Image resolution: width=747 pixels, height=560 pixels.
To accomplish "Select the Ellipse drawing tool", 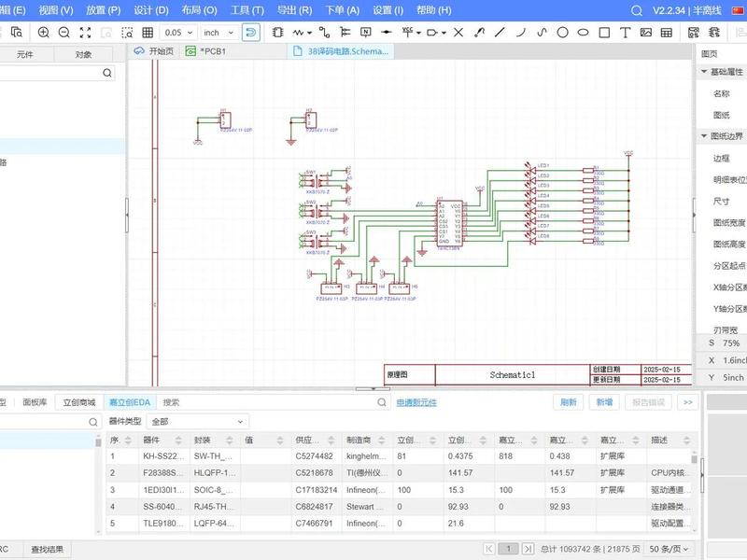I will (x=583, y=33).
